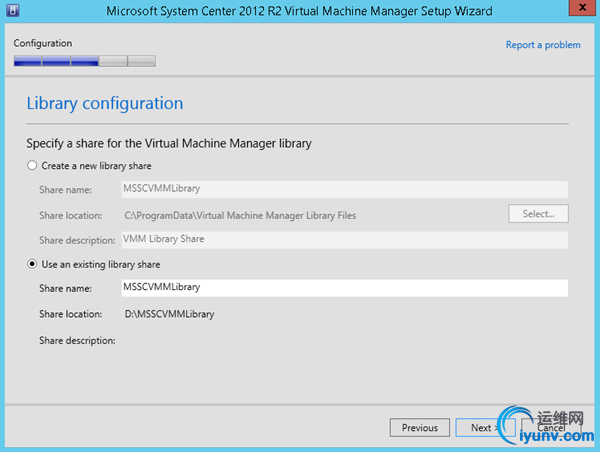Go back with the Previous button
The image size is (600, 452).
(x=420, y=428)
